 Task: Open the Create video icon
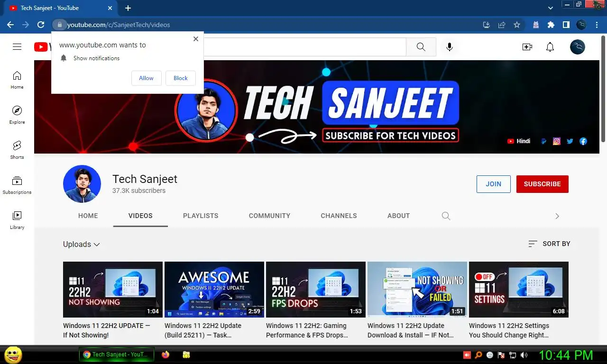coord(527,47)
